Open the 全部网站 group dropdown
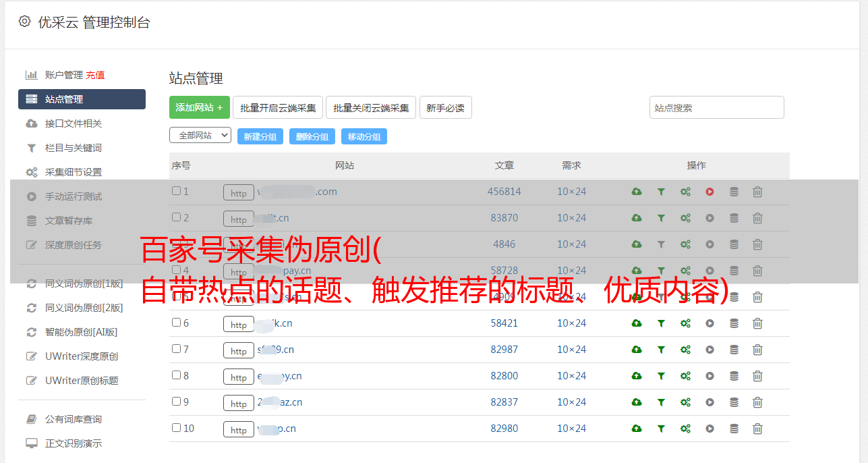 tap(200, 136)
